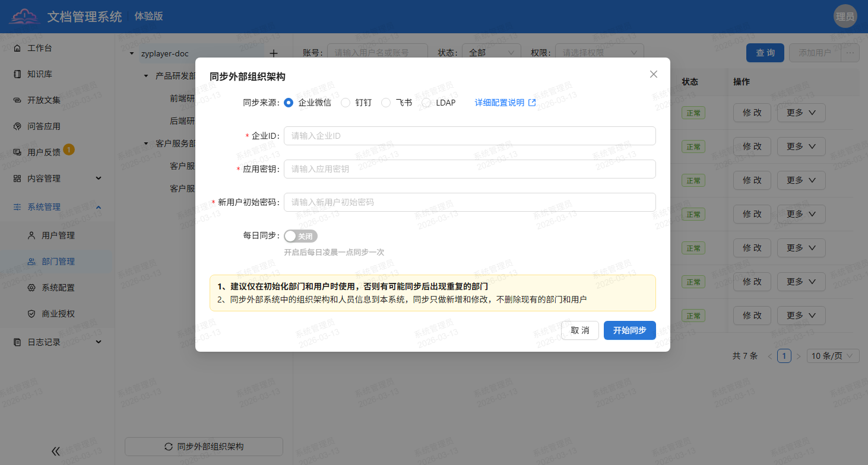Focus the 应用密钥 input field
The height and width of the screenshot is (465, 868).
coord(470,169)
